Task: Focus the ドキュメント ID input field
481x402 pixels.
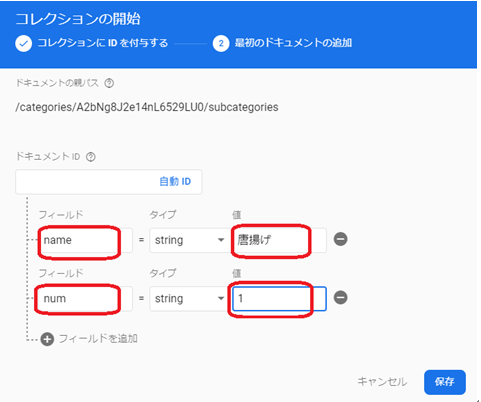Action: pyautogui.click(x=109, y=182)
